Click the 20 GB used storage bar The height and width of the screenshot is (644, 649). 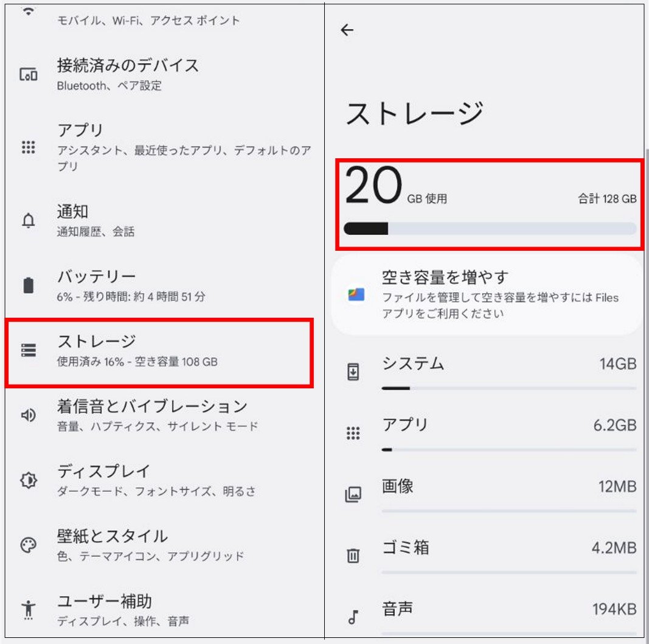[x=490, y=229]
